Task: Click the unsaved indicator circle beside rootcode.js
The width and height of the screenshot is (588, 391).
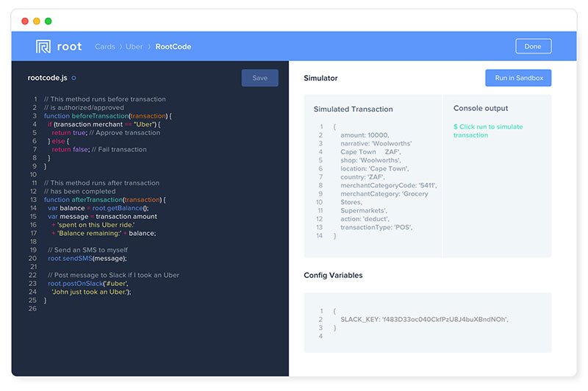Action: tap(73, 78)
